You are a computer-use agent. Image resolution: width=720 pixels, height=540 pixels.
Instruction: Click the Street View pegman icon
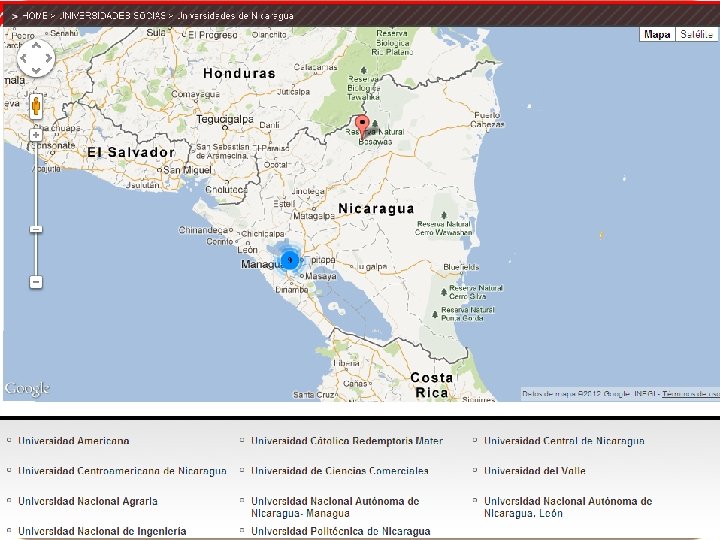tap(36, 107)
